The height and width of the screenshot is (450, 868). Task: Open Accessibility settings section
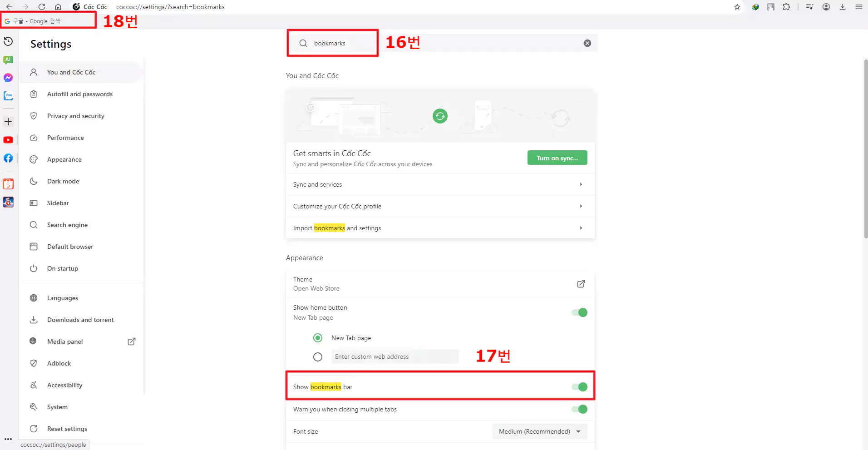tap(82, 385)
